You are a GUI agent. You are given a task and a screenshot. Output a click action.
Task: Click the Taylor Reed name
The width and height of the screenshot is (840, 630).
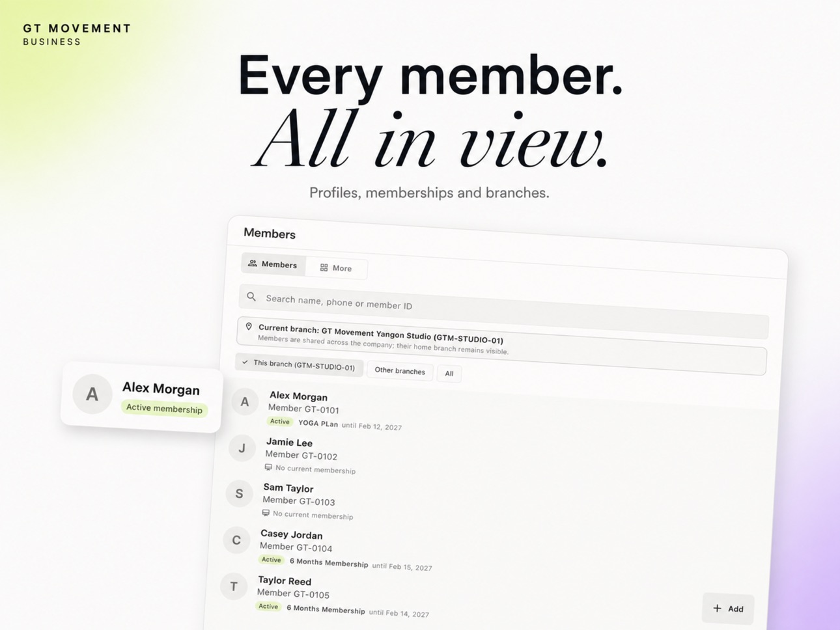click(x=285, y=581)
